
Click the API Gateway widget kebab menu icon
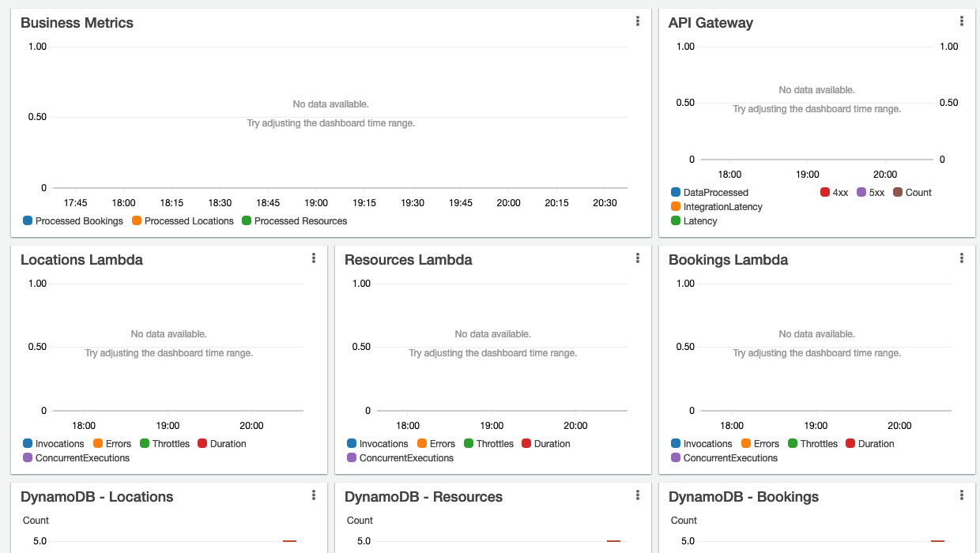coord(962,21)
